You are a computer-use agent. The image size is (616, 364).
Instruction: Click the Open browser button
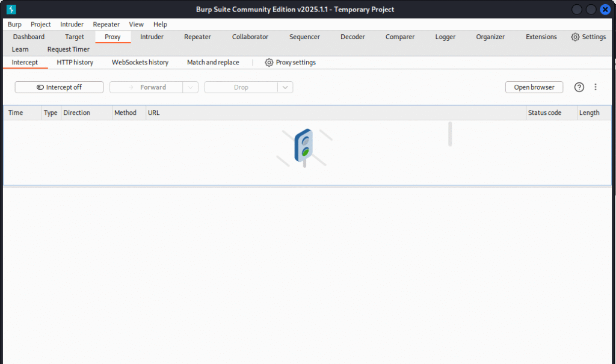coord(534,87)
